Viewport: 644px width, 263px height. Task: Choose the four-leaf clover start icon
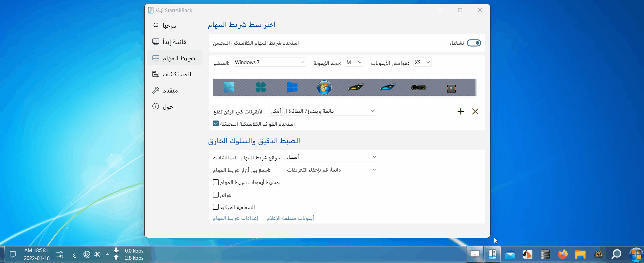pos(261,87)
